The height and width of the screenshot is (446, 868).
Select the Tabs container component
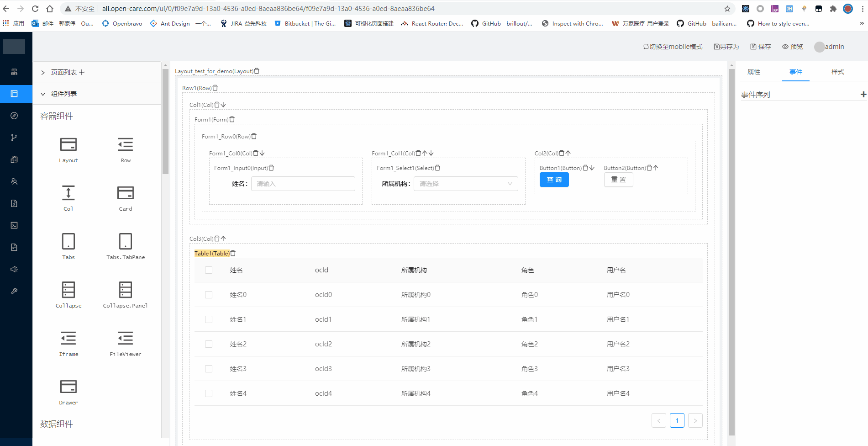[x=68, y=247]
